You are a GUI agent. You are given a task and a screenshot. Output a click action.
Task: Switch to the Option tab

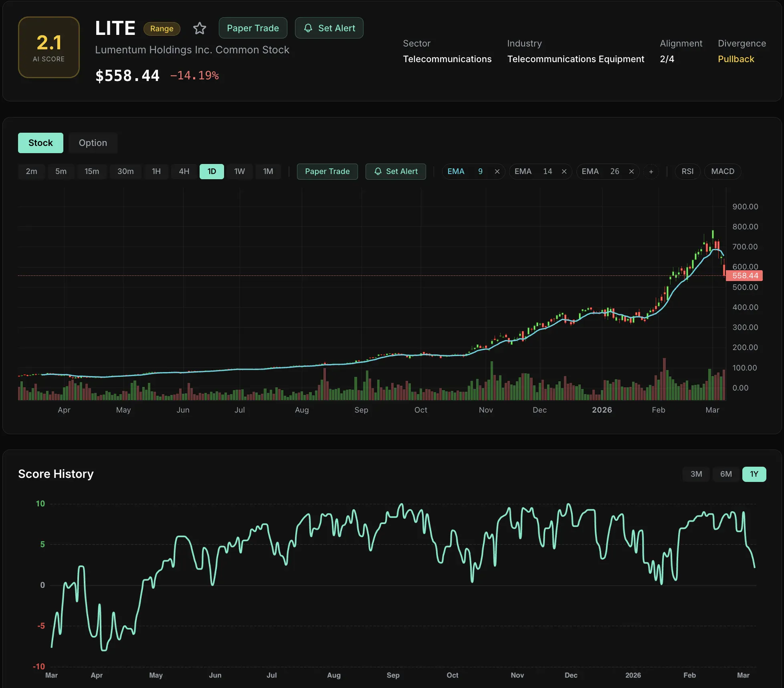pyautogui.click(x=93, y=143)
